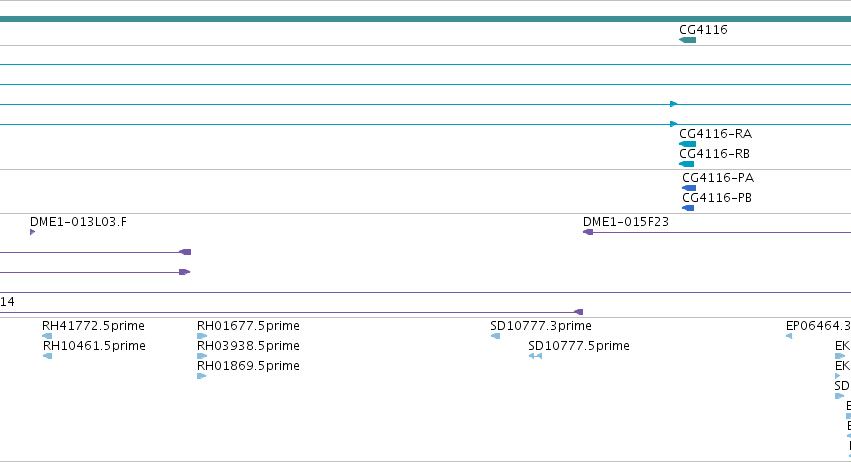Open the CG4116 gene label

703,30
